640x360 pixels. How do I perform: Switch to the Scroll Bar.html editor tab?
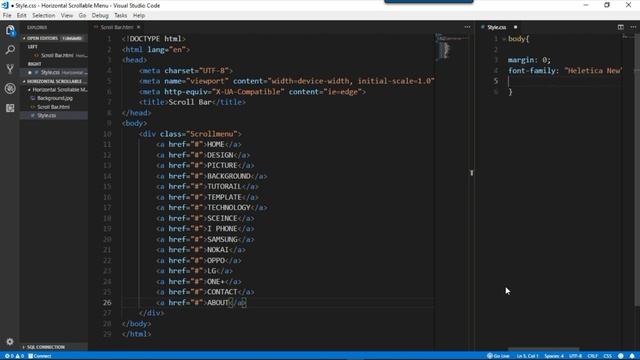point(117,27)
